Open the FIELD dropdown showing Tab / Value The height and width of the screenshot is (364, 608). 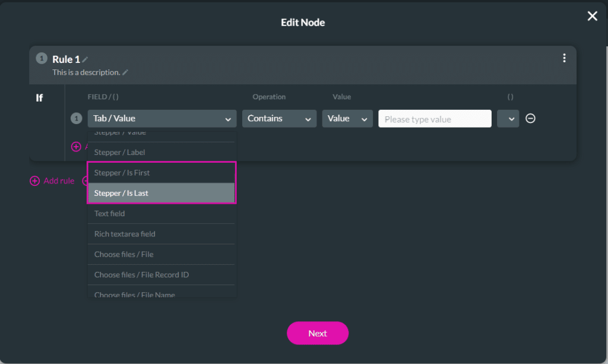click(161, 118)
